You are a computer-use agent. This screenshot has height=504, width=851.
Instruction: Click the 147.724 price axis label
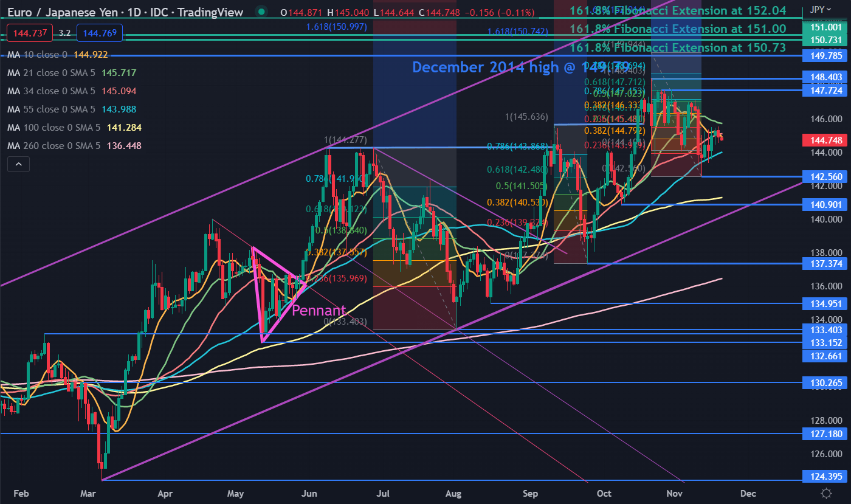[825, 90]
